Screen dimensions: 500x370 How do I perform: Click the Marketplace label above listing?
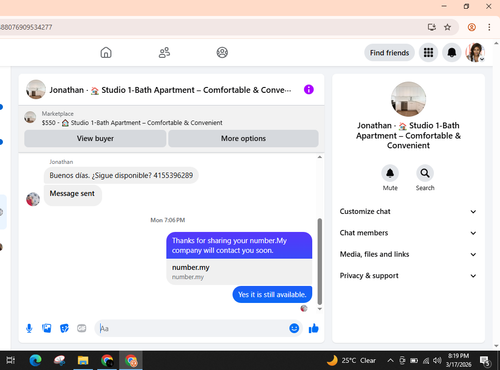58,114
